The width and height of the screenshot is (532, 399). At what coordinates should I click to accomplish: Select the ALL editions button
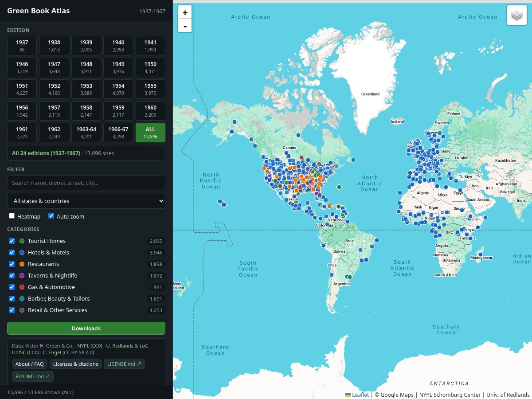point(150,133)
